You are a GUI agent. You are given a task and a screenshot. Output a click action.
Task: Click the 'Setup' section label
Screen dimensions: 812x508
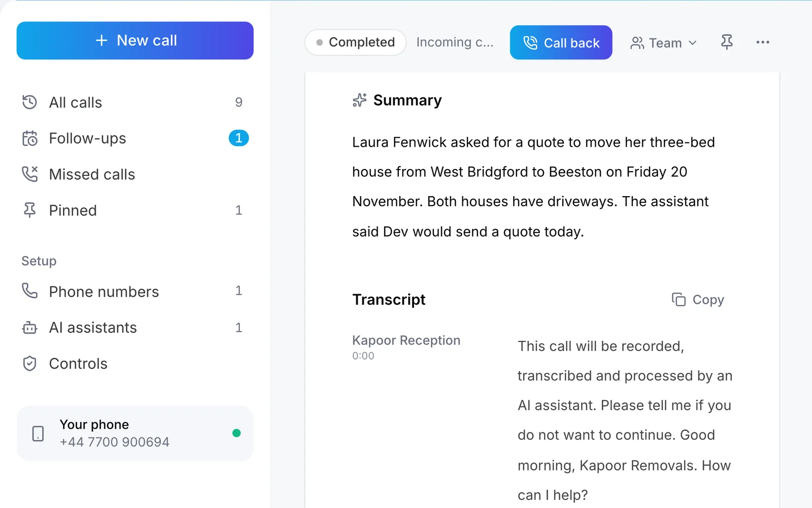39,261
